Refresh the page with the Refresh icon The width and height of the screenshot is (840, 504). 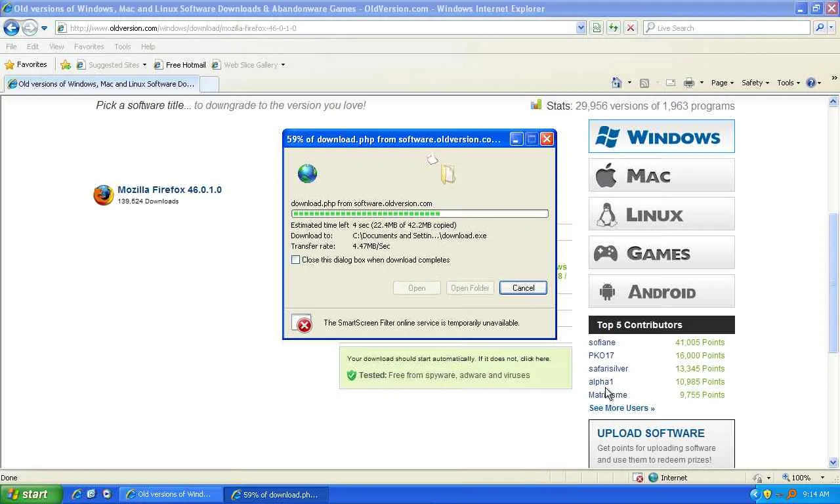tap(614, 28)
